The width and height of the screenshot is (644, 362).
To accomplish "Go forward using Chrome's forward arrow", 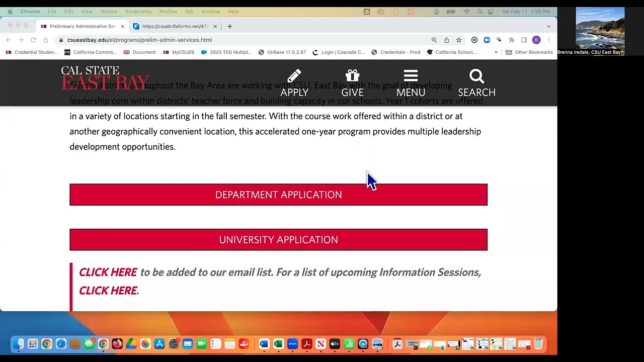I will click(21, 40).
